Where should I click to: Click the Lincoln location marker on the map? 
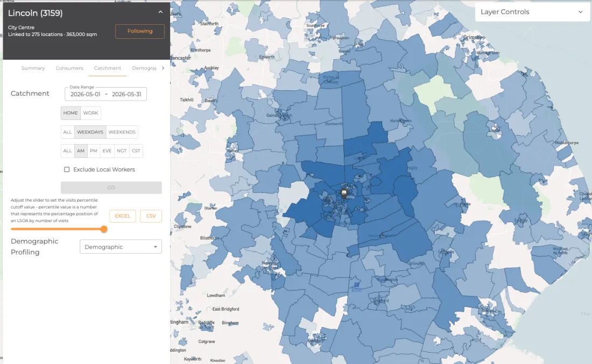(344, 194)
